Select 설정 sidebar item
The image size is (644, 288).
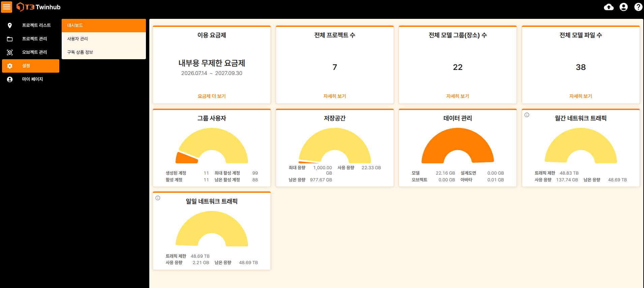coord(31,66)
